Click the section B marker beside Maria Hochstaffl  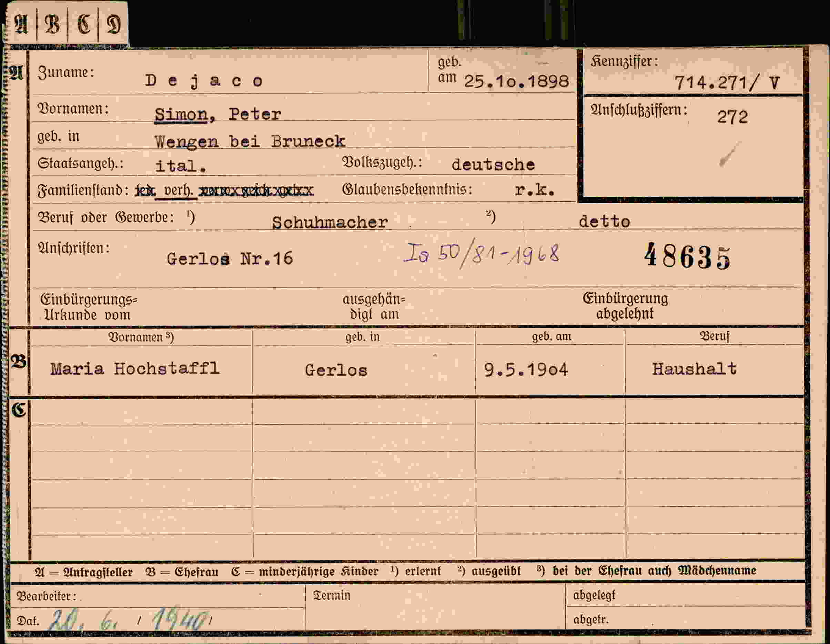[18, 361]
